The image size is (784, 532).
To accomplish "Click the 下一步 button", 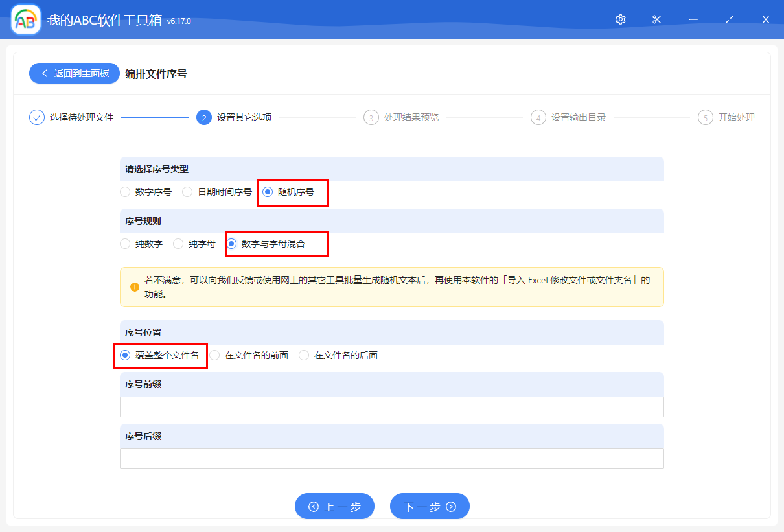I will (x=430, y=506).
